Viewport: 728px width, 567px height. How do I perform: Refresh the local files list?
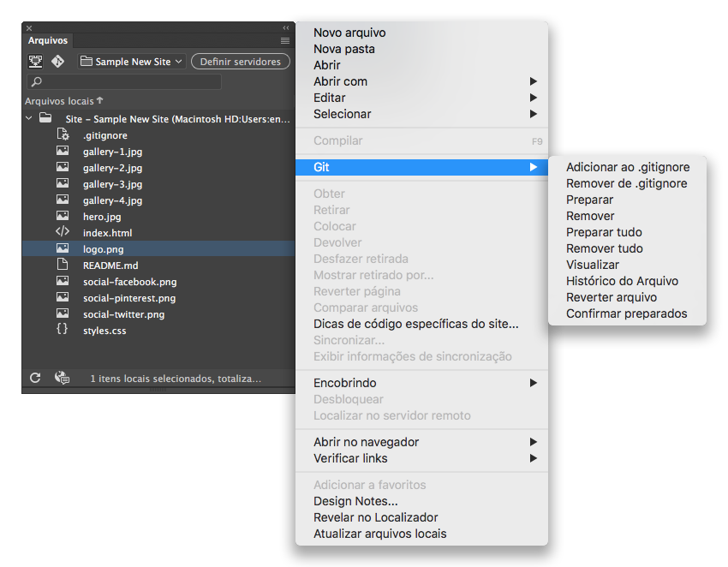click(x=35, y=378)
